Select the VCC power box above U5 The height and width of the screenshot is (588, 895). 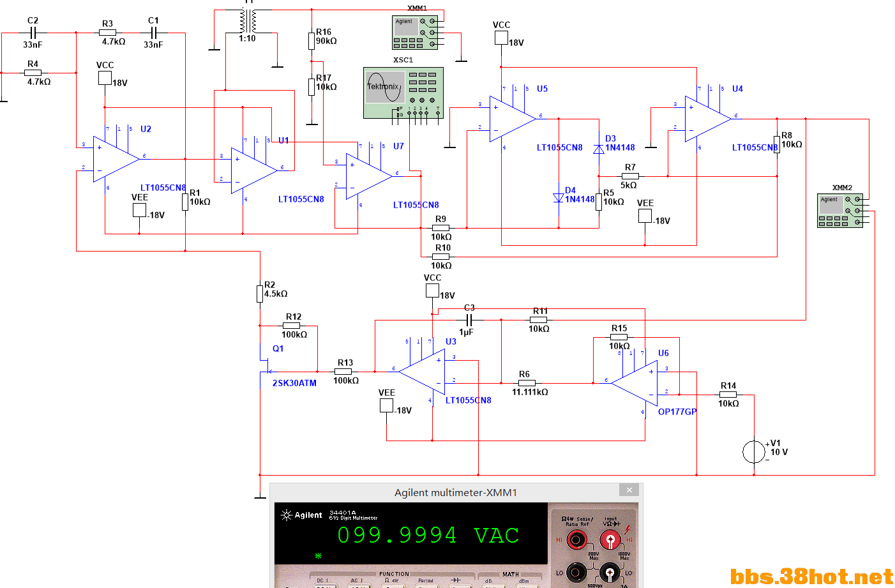(501, 38)
